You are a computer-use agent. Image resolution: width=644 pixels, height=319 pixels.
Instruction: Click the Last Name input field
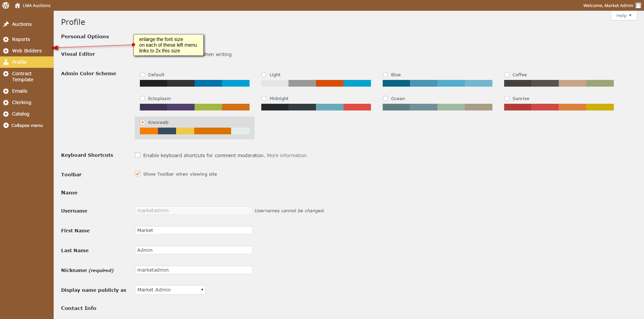click(194, 250)
